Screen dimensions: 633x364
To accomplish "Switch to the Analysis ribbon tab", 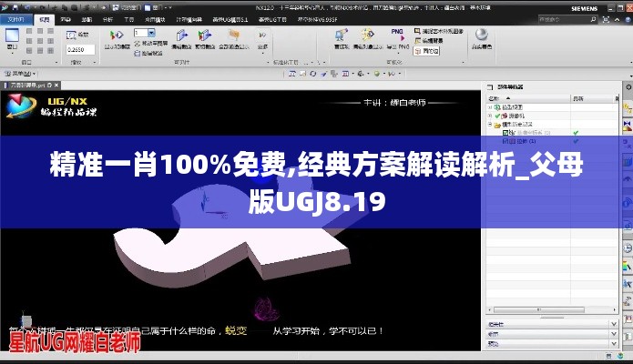I will pyautogui.click(x=107, y=19).
